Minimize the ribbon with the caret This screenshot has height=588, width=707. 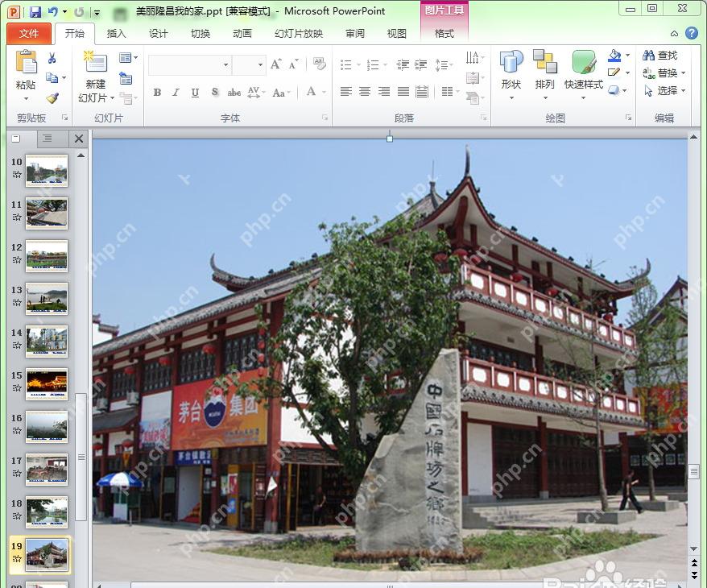click(675, 33)
